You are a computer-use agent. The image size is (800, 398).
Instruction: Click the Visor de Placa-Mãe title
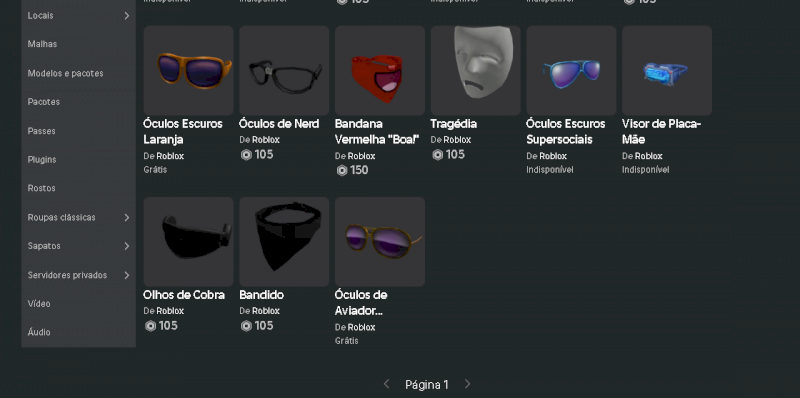[661, 132]
